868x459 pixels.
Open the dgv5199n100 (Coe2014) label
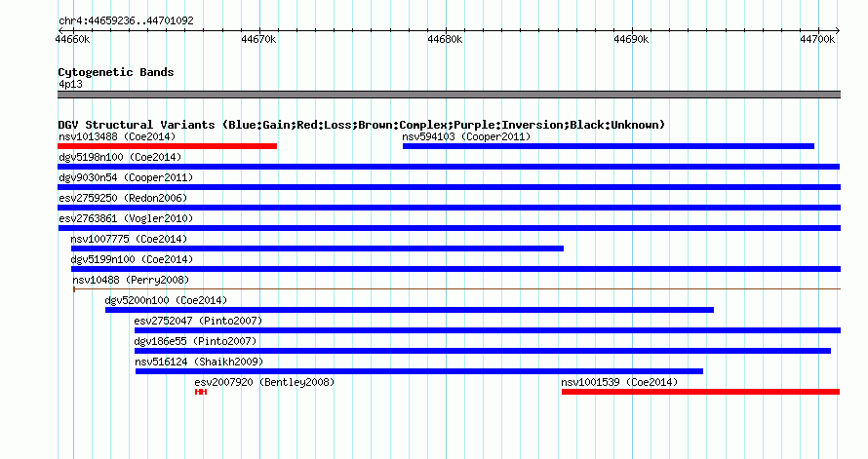[132, 259]
